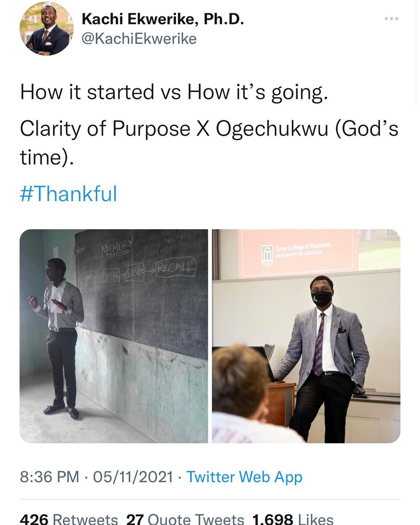Open the @KachiEkwerike handle link
Viewport: 420px width, 525px height.
tap(139, 39)
